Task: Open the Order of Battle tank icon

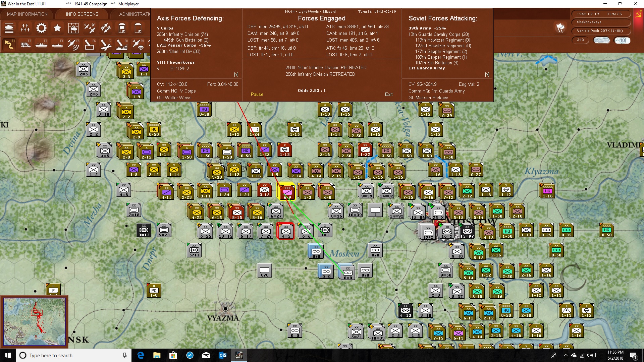Action: [9, 28]
